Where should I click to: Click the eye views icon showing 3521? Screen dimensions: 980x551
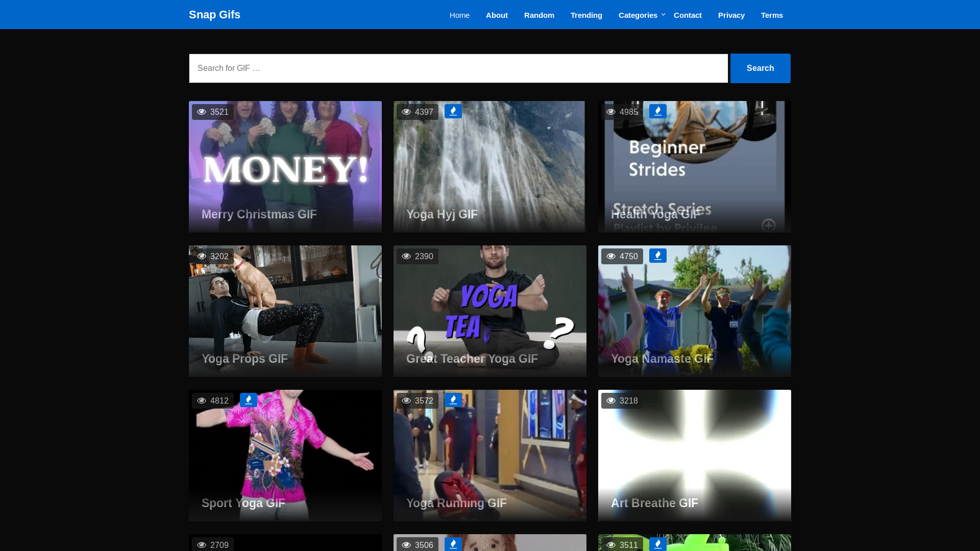[202, 112]
